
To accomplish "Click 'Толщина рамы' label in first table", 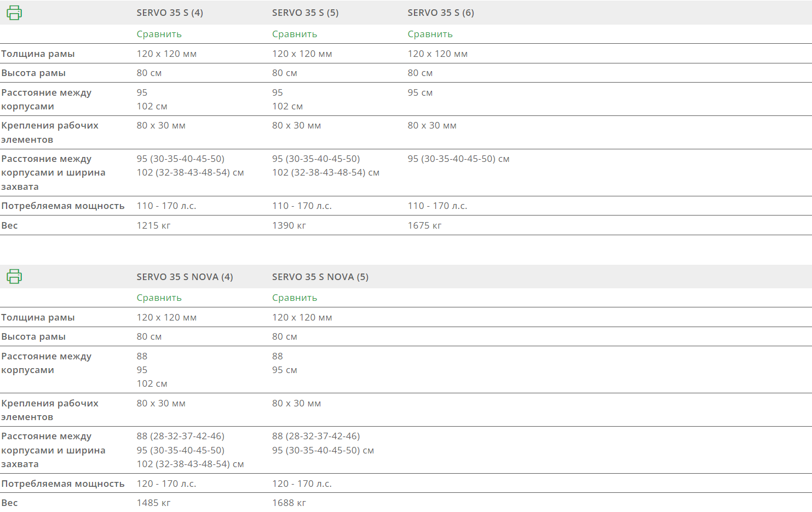I will [38, 54].
